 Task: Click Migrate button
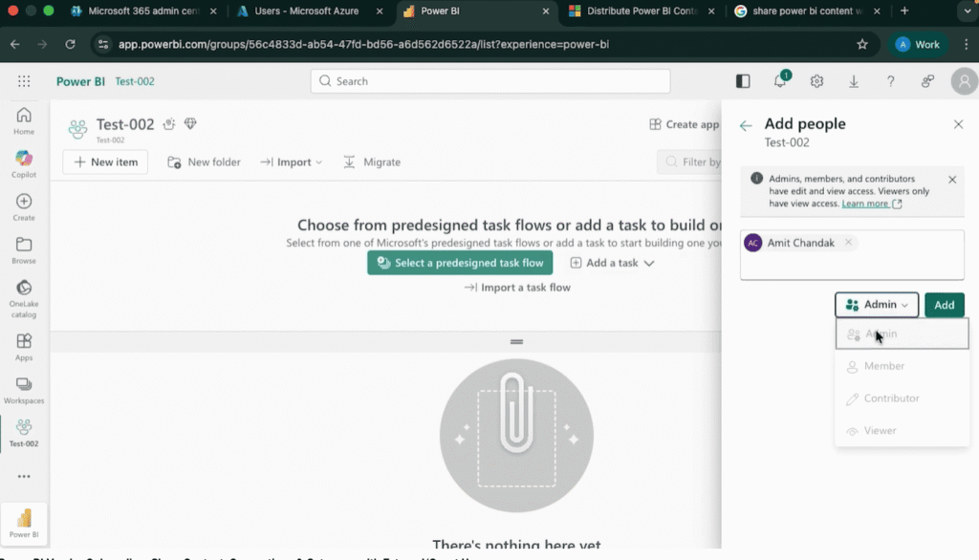click(x=372, y=162)
